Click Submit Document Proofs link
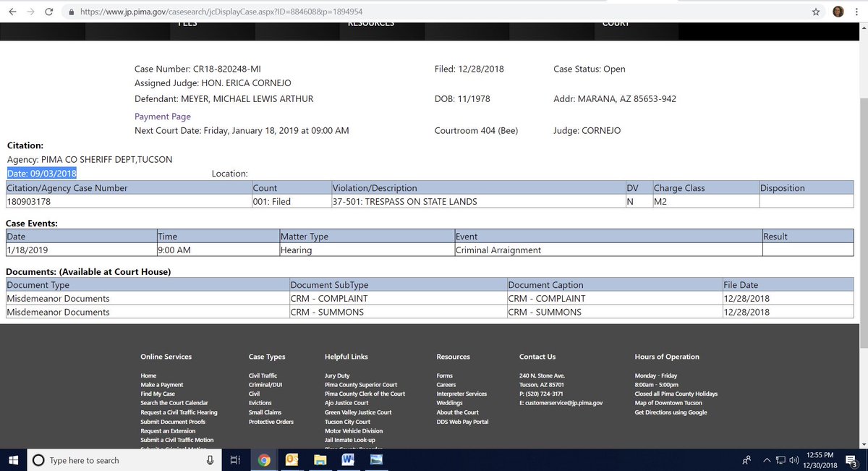Image resolution: width=868 pixels, height=471 pixels. (x=173, y=422)
